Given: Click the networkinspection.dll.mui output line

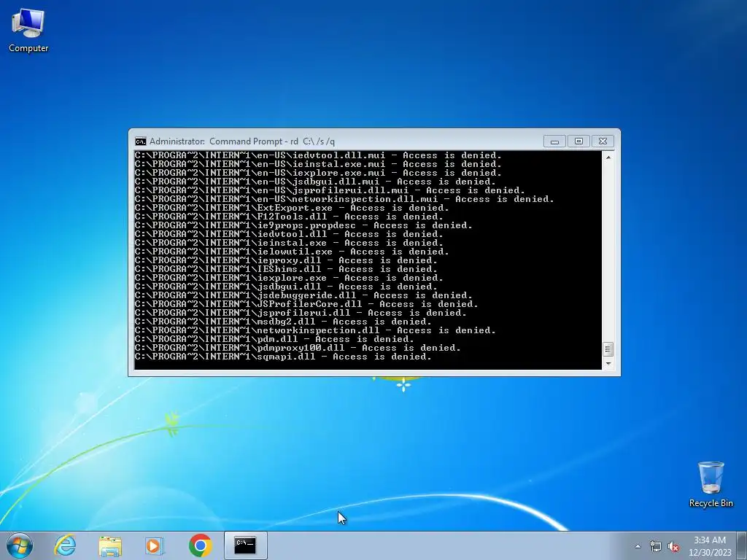Looking at the screenshot, I should pos(344,199).
